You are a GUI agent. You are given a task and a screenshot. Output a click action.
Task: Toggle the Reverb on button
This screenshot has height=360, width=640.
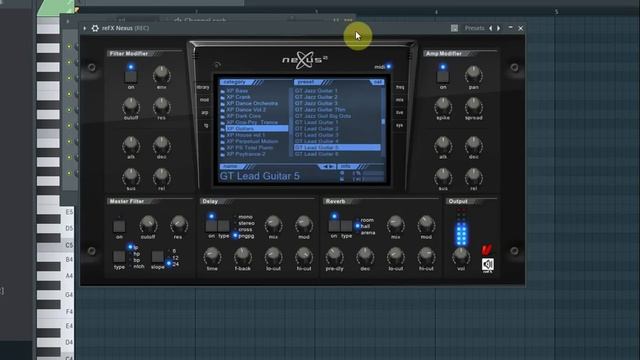pos(334,226)
